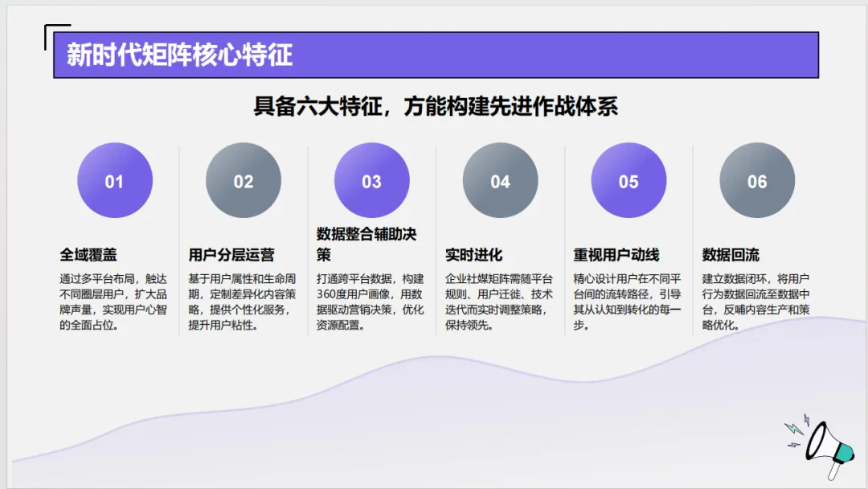Click the paragraph starting 通过多平台布局
Viewport: 868px width, 489px height.
113,302
